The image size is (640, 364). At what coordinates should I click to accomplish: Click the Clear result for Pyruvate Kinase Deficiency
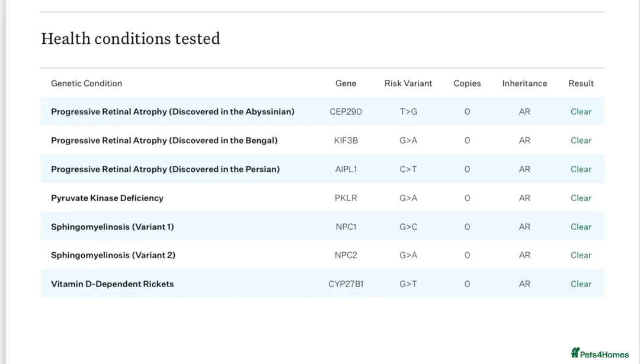pyautogui.click(x=581, y=198)
